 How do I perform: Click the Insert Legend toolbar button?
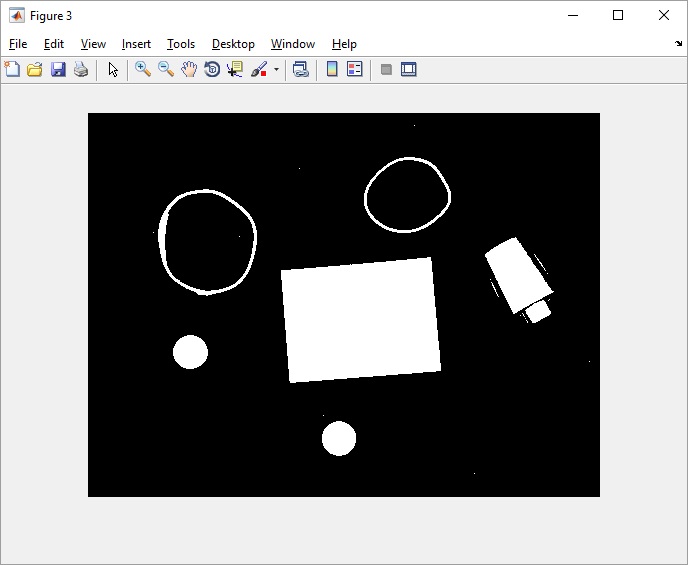coord(355,69)
